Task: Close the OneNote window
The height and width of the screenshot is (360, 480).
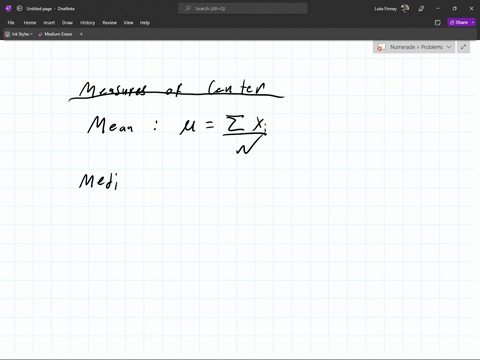Action: point(471,9)
